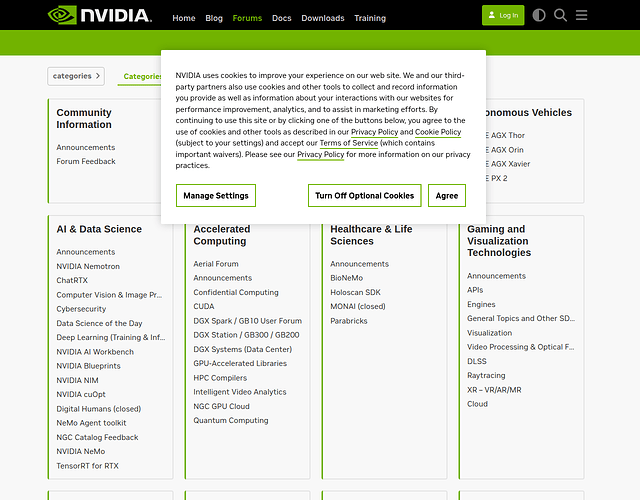Open Intelligent Video Analytics forum

coord(240,392)
